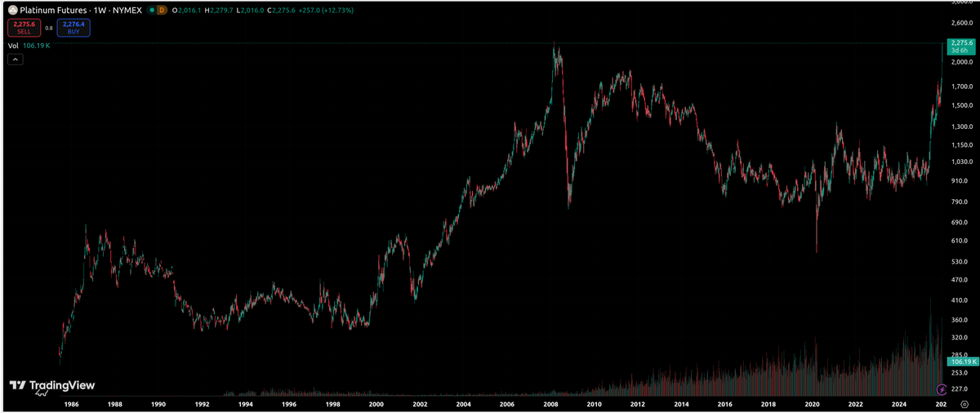Click the 2016 year label on time axis
Image resolution: width=980 pixels, height=413 pixels.
coord(724,404)
